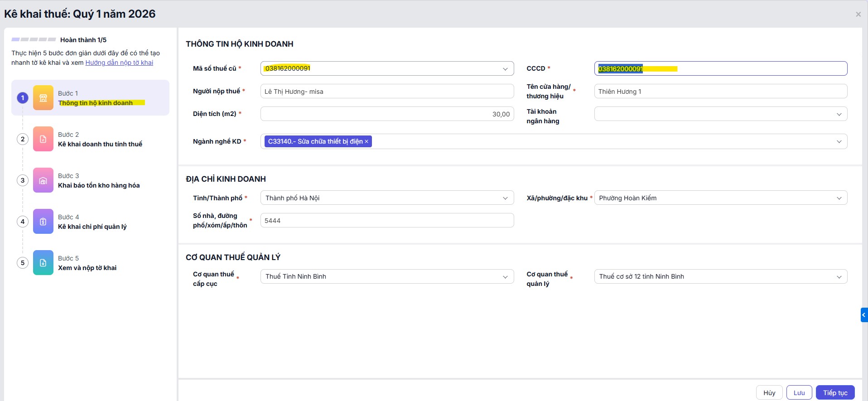Image resolution: width=868 pixels, height=401 pixels.
Task: Click the Step 4 management expense icon
Action: pyautogui.click(x=43, y=222)
